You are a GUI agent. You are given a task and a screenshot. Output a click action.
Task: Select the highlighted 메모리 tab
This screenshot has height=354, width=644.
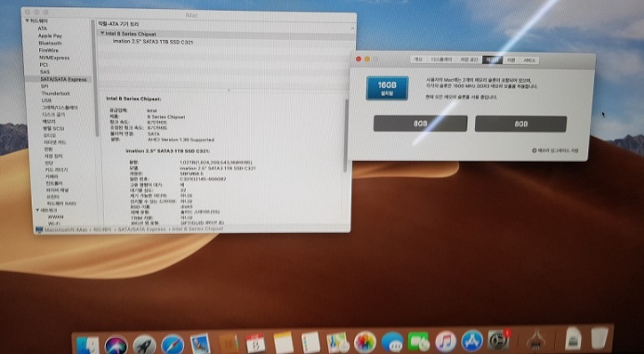(492, 59)
